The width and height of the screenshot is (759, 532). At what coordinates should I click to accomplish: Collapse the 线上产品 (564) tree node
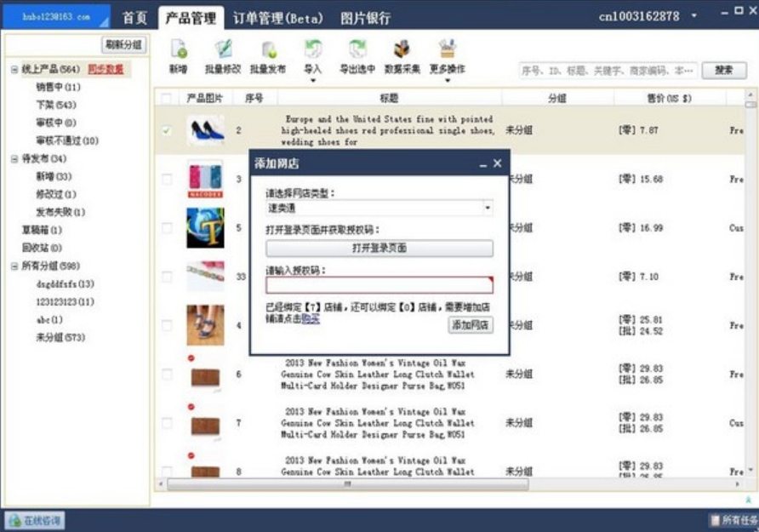(14, 70)
